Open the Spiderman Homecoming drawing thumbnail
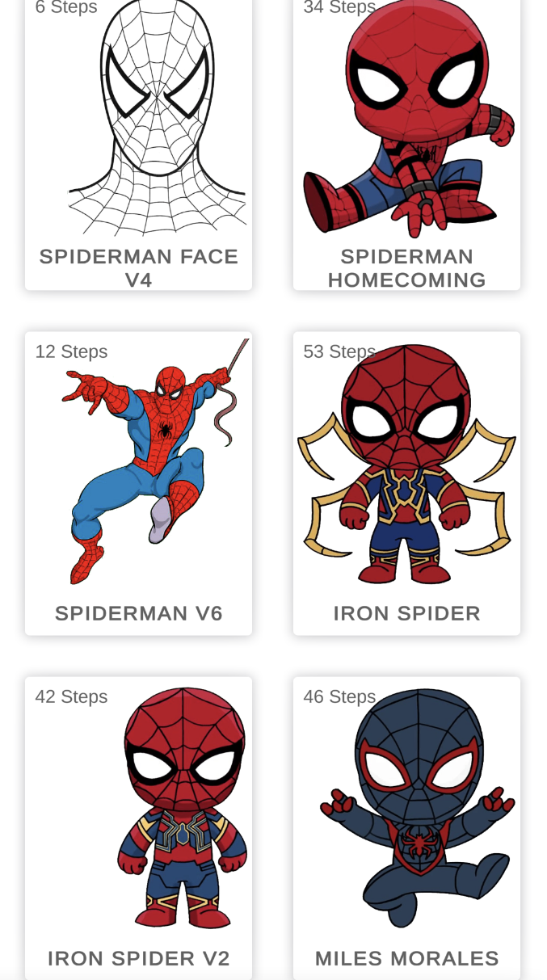The image size is (547, 980). pos(406,121)
